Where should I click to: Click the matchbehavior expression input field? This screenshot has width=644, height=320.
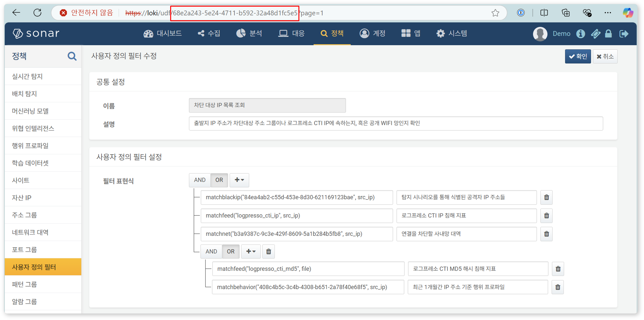[308, 287]
